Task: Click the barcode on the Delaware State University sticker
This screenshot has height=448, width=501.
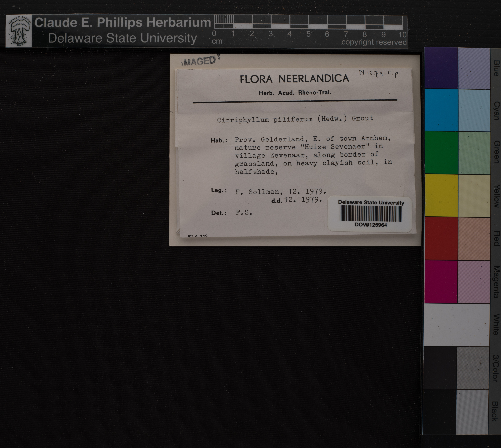Action: (370, 213)
